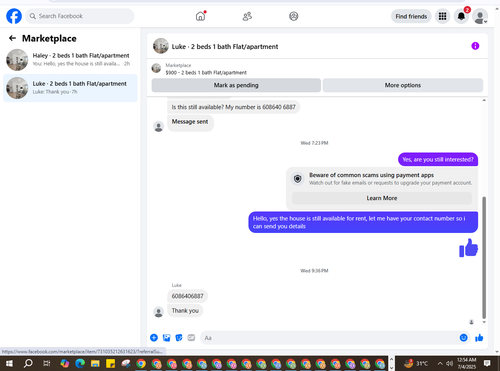Click Haley's conversation thumbnail
The image size is (500, 371).
click(17, 60)
